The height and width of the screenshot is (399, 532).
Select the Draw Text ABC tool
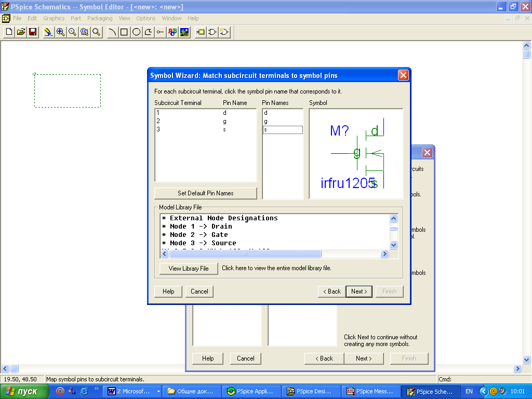coord(172,32)
